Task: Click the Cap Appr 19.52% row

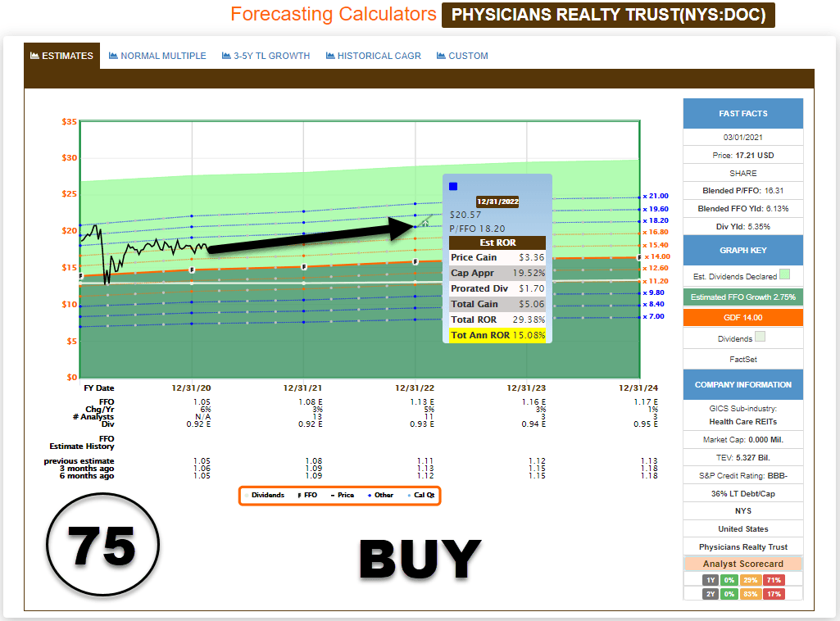Action: (x=497, y=273)
